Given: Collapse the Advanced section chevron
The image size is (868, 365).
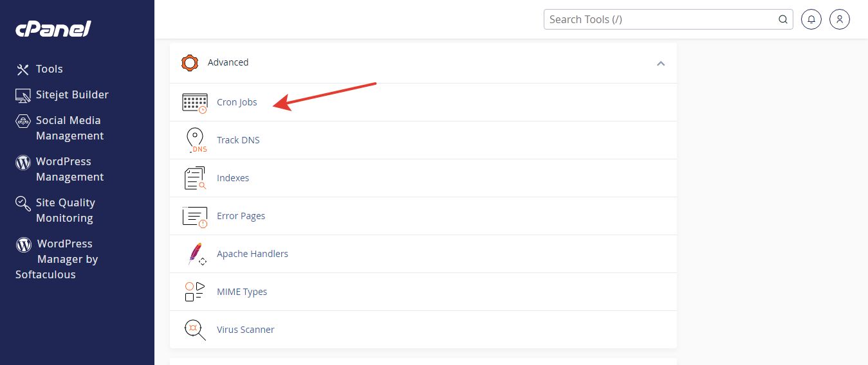Looking at the screenshot, I should [661, 63].
